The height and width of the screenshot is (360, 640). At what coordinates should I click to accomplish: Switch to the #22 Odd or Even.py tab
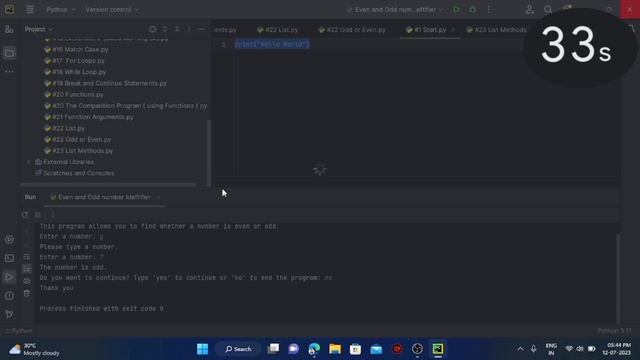(x=352, y=30)
